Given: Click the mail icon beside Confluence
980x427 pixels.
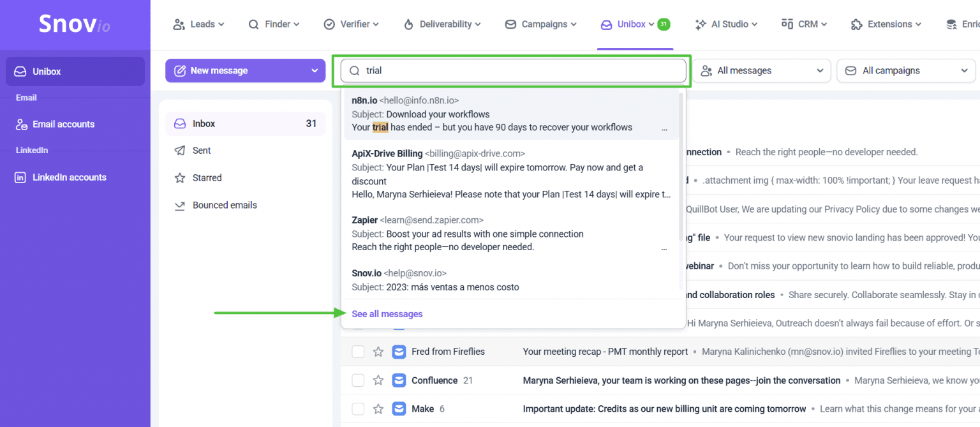Looking at the screenshot, I should 399,380.
